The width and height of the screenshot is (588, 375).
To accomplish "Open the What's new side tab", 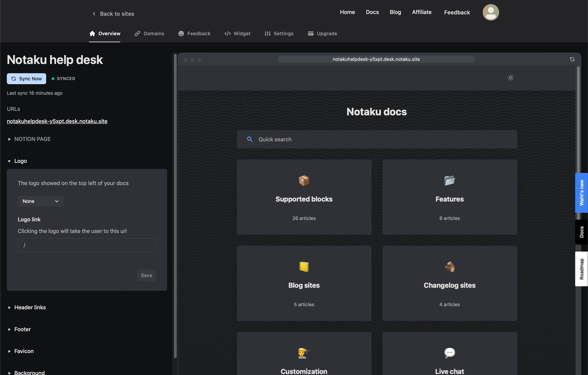I will pos(582,193).
